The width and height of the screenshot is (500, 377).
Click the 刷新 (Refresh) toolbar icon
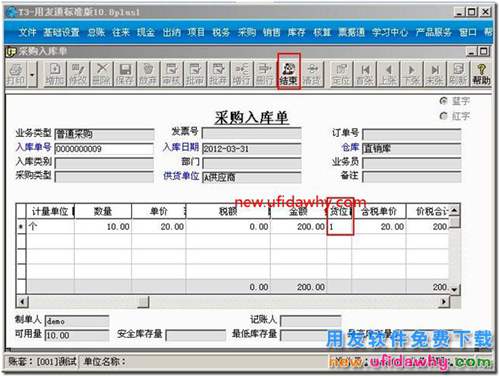coord(458,74)
